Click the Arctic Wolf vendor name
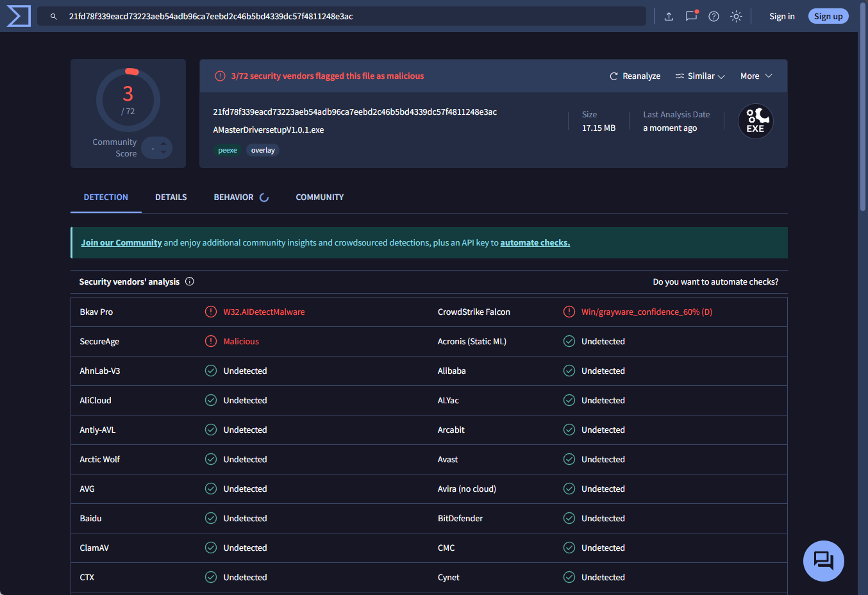 (100, 460)
